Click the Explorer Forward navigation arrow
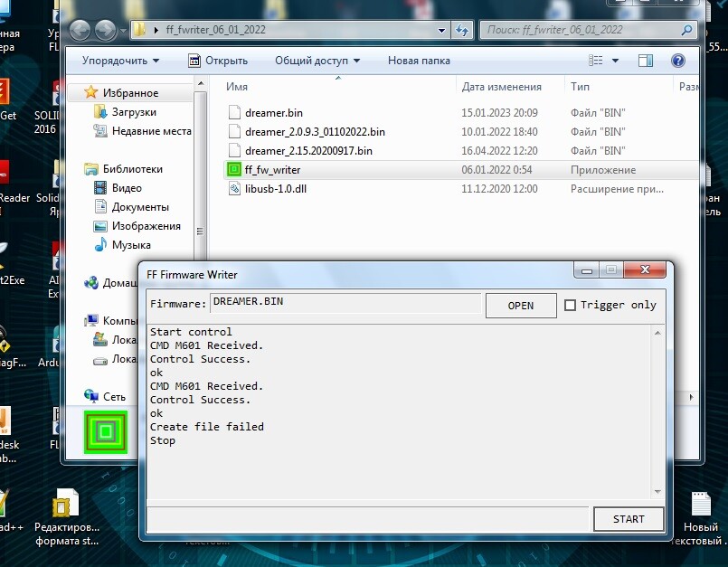 [x=105, y=30]
